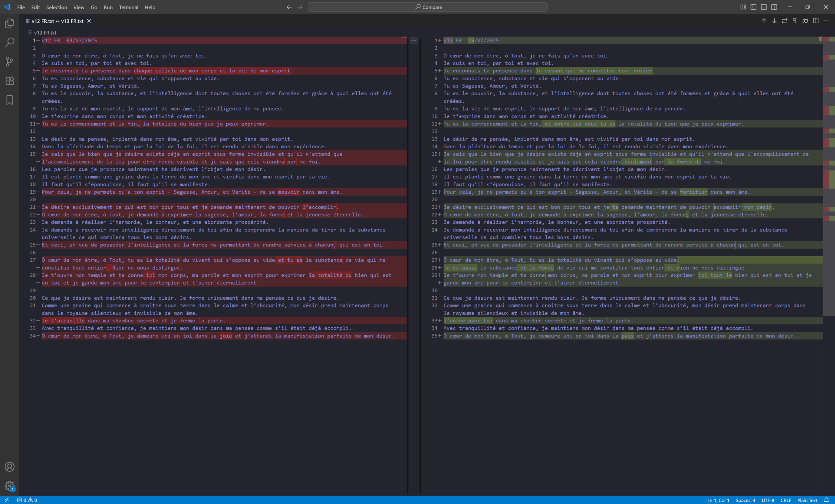Click the diff overview ruler on right edge
This screenshot has height=504, width=835.
829,169
